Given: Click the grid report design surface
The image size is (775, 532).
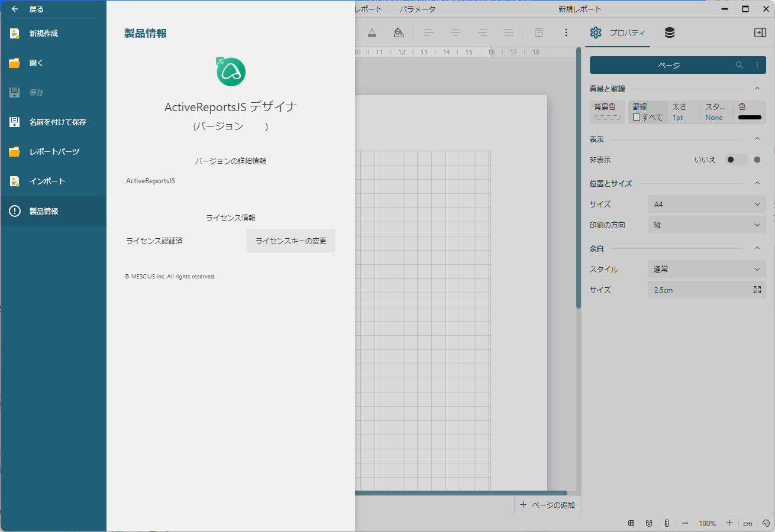Looking at the screenshot, I should coord(423,320).
